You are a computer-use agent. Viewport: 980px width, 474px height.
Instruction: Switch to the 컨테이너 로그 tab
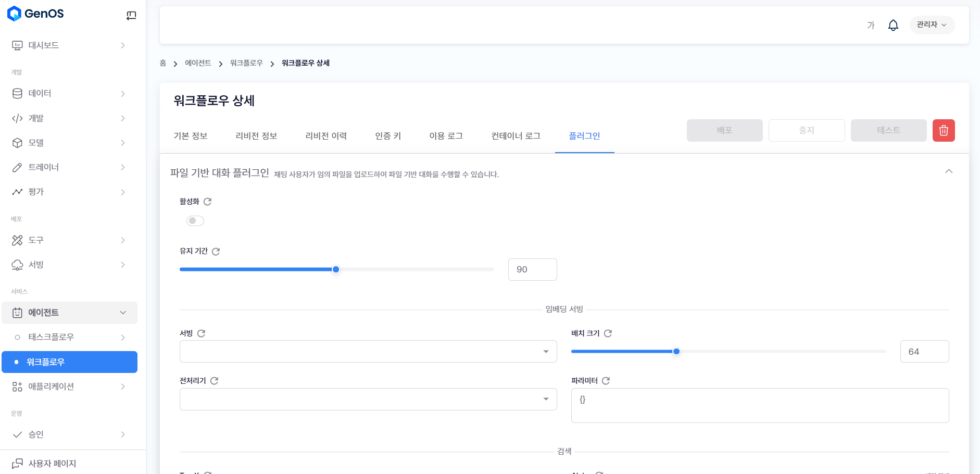pyautogui.click(x=516, y=136)
